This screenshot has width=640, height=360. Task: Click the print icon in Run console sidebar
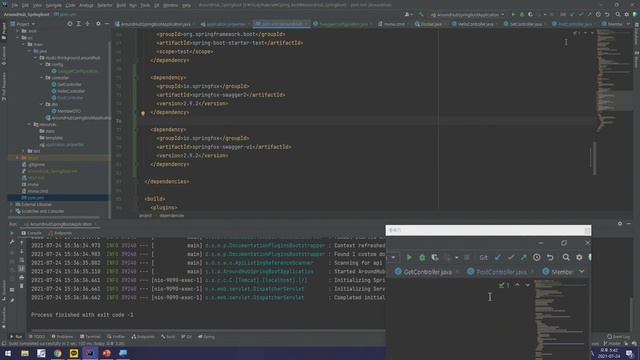point(22,278)
